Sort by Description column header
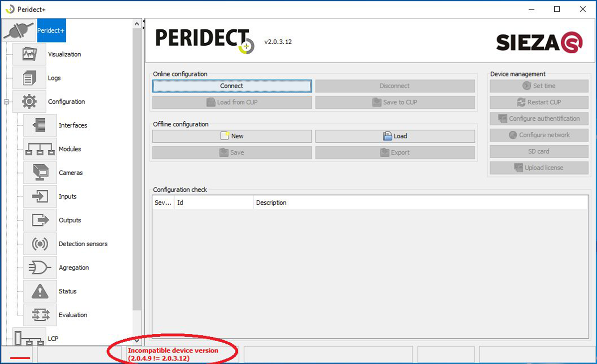Screen dimensions: 597x364 coord(420,203)
